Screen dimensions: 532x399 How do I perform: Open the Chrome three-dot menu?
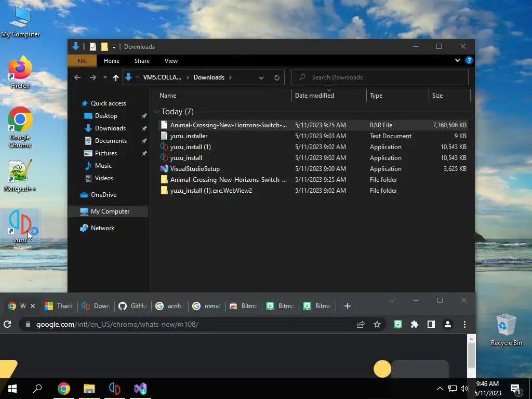(x=464, y=324)
